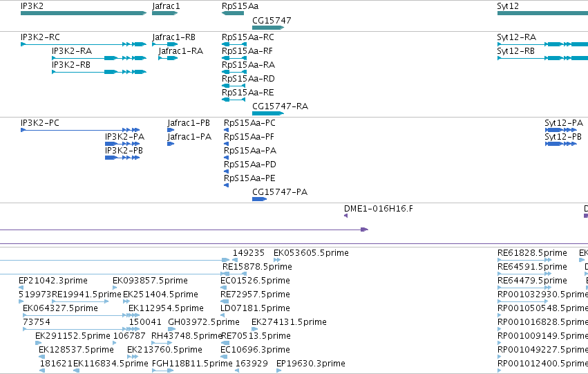
Task: Select the Jafrac1-RA transcript label
Action: (x=181, y=51)
